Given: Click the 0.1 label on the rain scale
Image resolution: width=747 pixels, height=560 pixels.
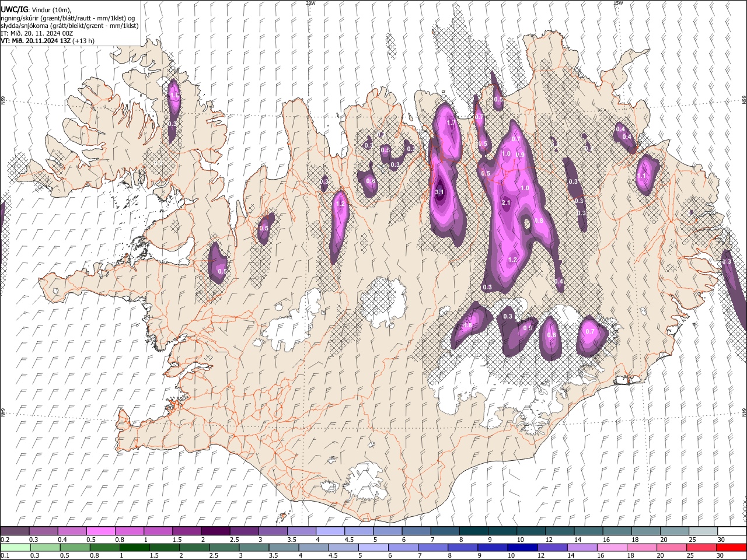Looking at the screenshot, I should [x=5, y=555].
